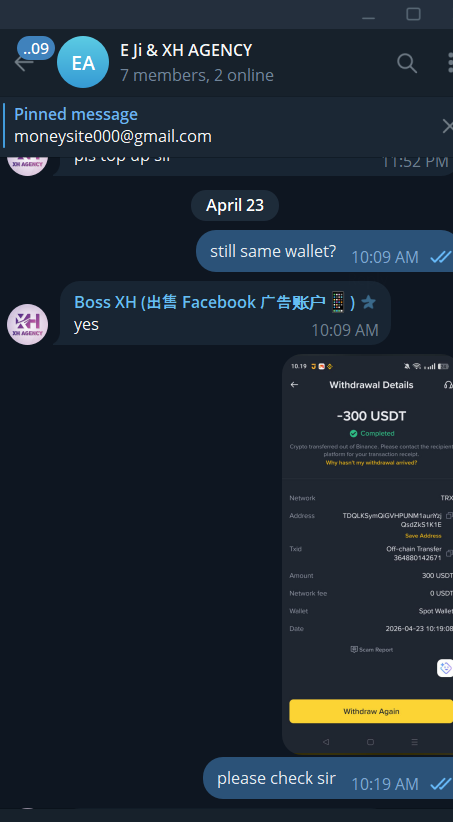The image size is (453, 822).
Task: Maximize the Telegram window
Action: tap(414, 14)
